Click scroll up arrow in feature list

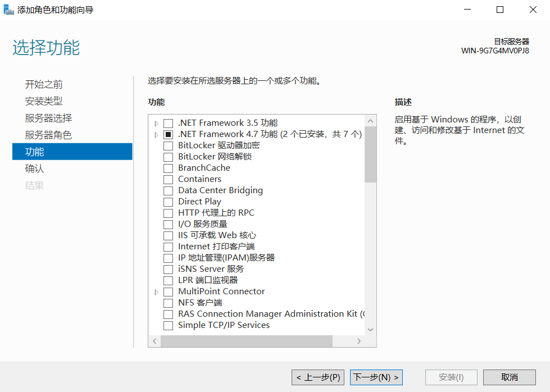370,121
